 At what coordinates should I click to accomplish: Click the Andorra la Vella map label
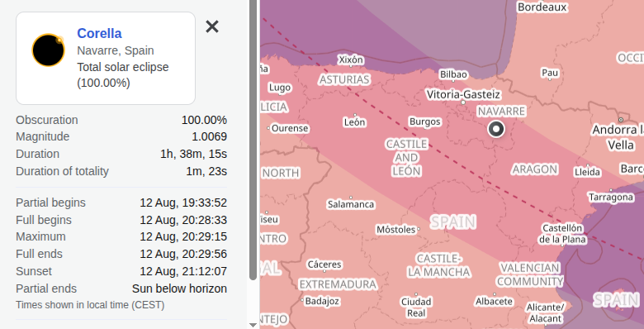(x=618, y=137)
